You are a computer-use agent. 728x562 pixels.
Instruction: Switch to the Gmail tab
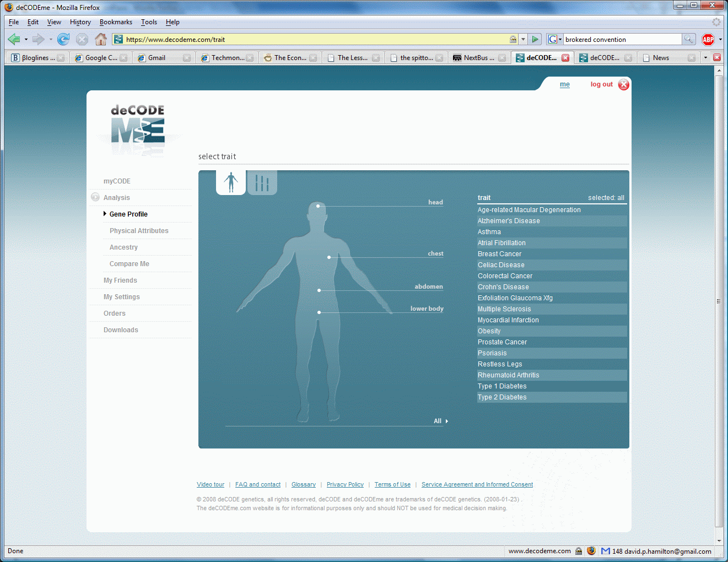[164, 58]
